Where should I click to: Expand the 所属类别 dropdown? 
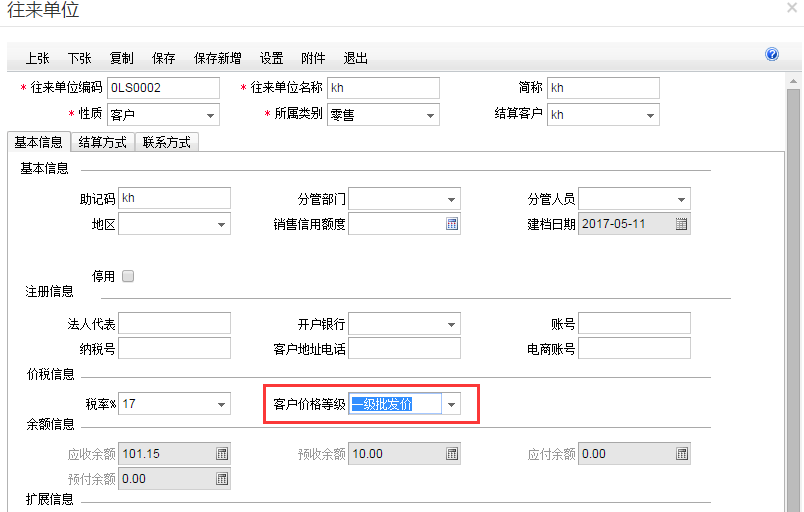pyautogui.click(x=430, y=115)
